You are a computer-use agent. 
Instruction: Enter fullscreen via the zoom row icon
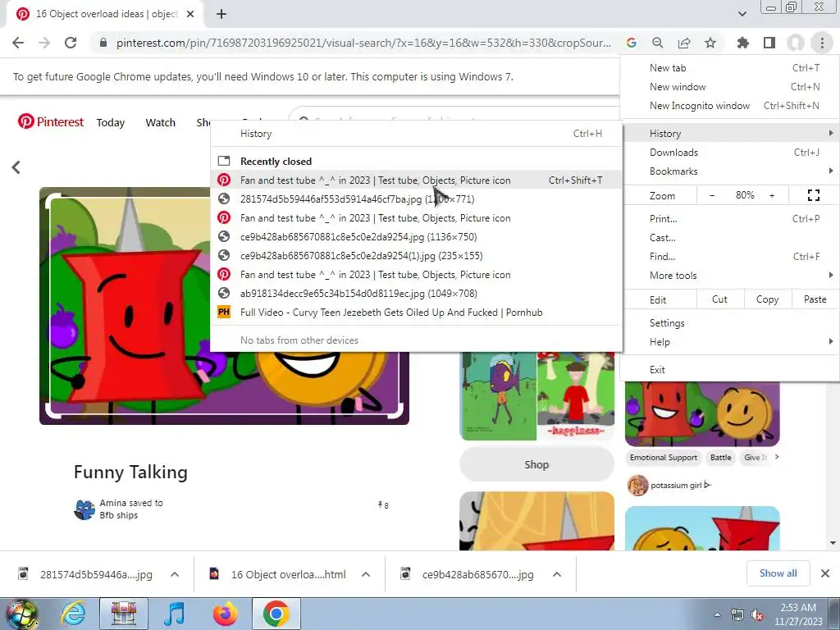click(x=813, y=195)
